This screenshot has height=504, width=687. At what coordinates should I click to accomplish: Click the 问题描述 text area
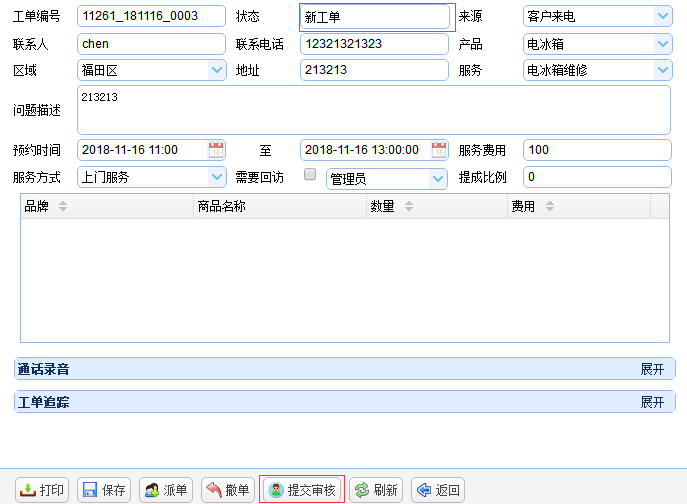click(374, 110)
